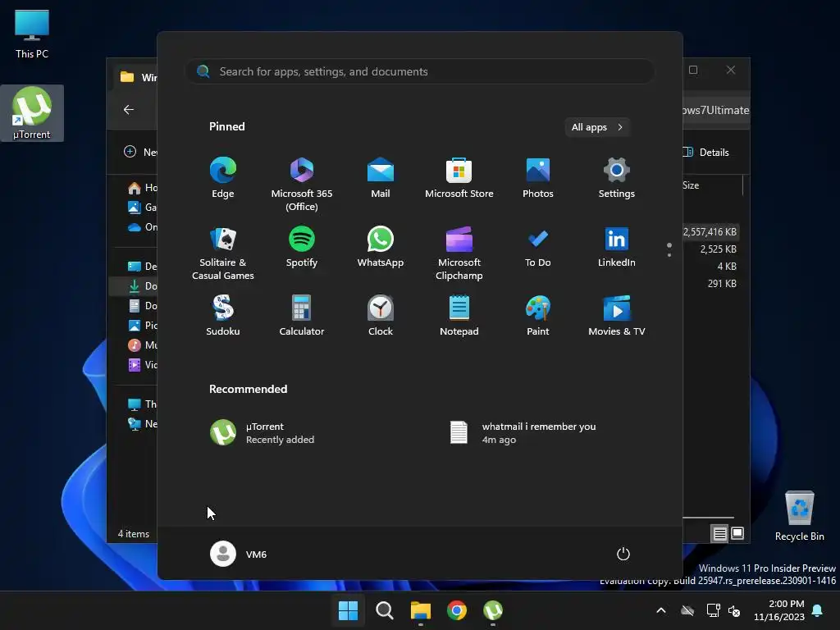Screen dimensions: 840x630
Task: Launch Microsoft 365 (Office)
Action: point(302,185)
